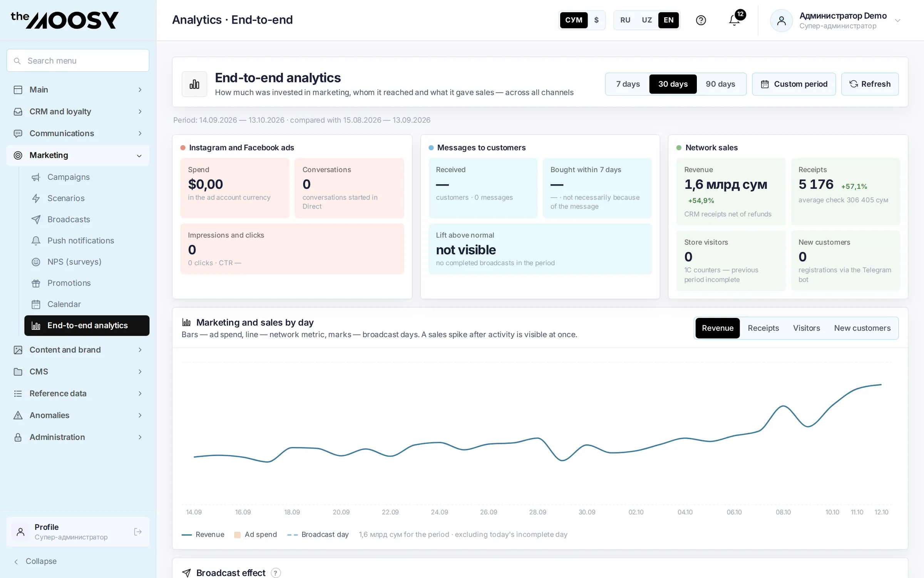Set language to RU
The image size is (924, 578).
625,20
